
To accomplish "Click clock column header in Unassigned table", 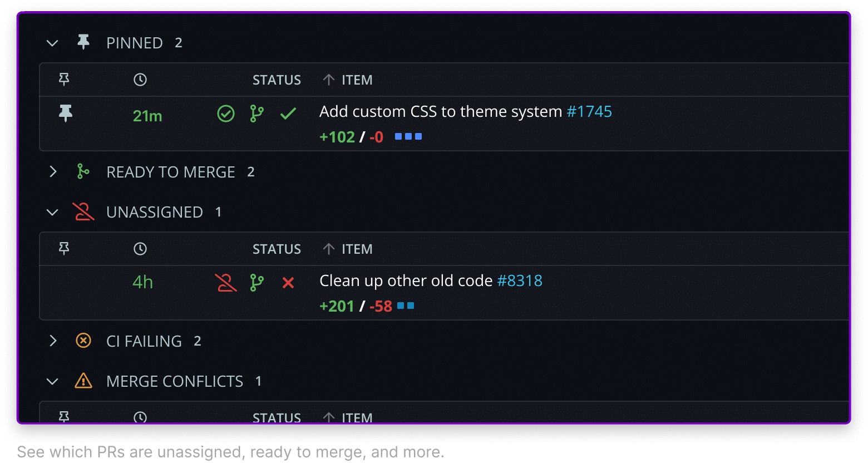I will 140,249.
